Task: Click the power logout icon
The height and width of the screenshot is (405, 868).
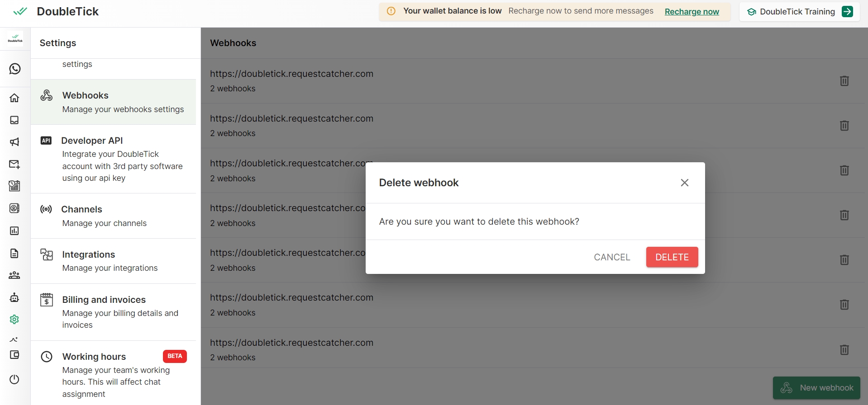Action: [x=14, y=379]
